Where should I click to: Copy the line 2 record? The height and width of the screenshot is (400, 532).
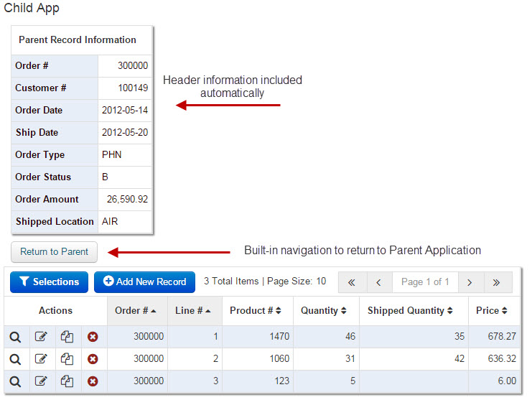[x=67, y=359]
